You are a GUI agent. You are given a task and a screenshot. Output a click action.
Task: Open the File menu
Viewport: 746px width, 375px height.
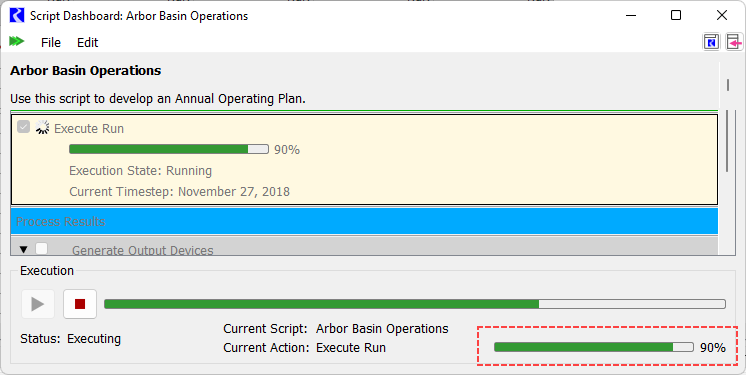coord(51,42)
